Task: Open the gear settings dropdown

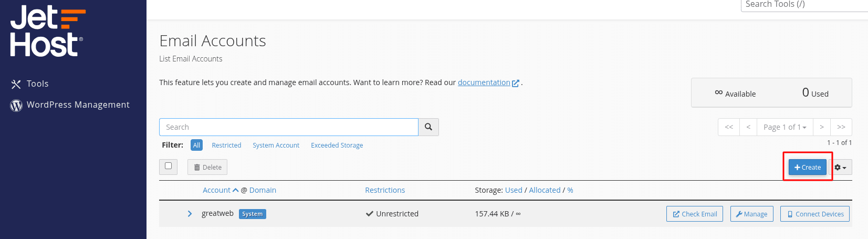Action: 840,167
